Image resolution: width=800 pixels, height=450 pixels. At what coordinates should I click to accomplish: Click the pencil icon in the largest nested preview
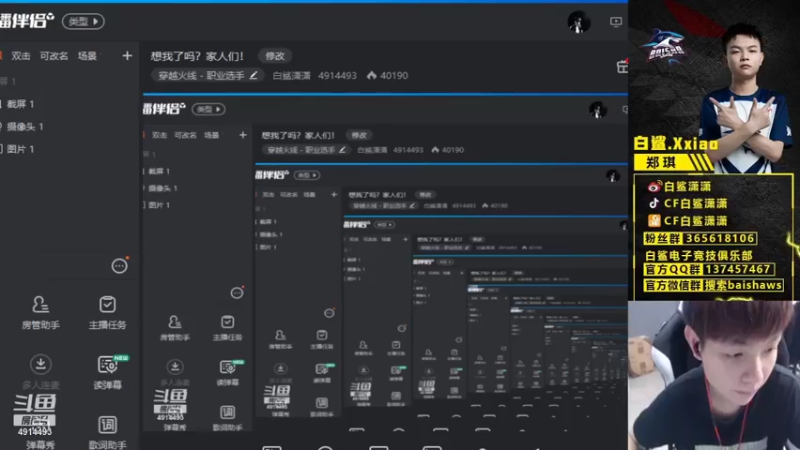point(342,150)
